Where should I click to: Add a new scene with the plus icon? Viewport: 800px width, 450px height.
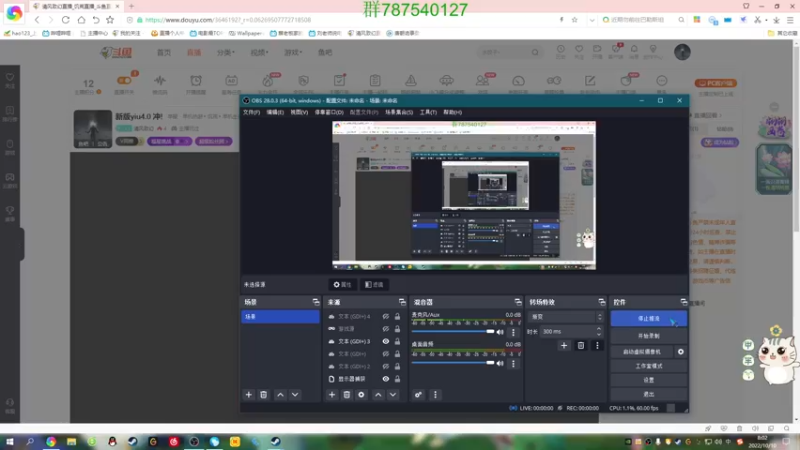[x=248, y=394]
